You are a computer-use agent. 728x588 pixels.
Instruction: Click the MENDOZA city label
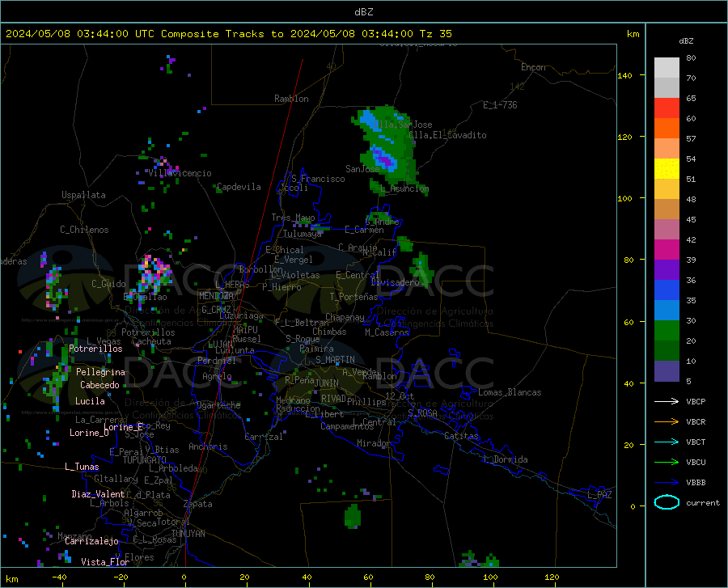tap(216, 296)
